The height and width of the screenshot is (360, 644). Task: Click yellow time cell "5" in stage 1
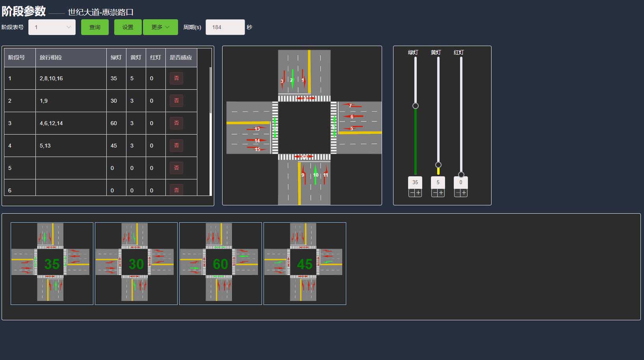tap(136, 78)
